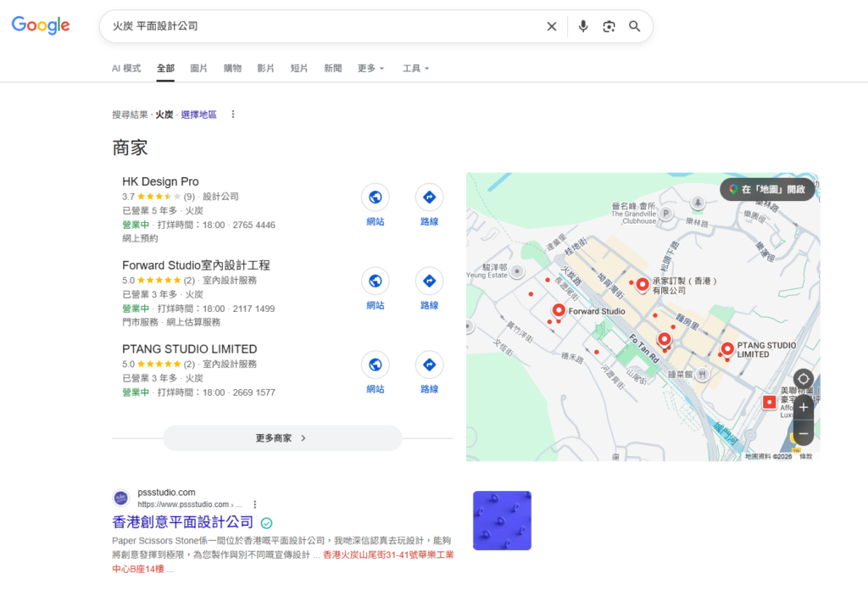Switch to 新聞 tab

(x=332, y=68)
